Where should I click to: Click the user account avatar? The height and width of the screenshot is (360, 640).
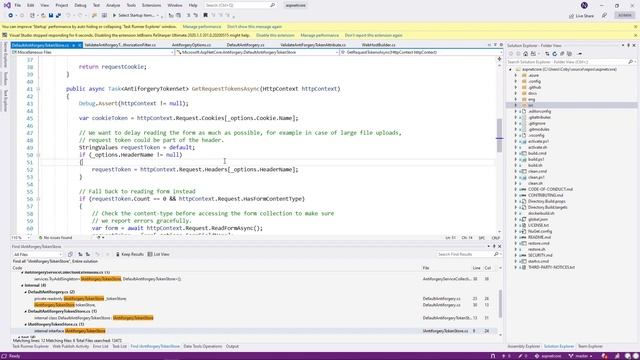584,5
